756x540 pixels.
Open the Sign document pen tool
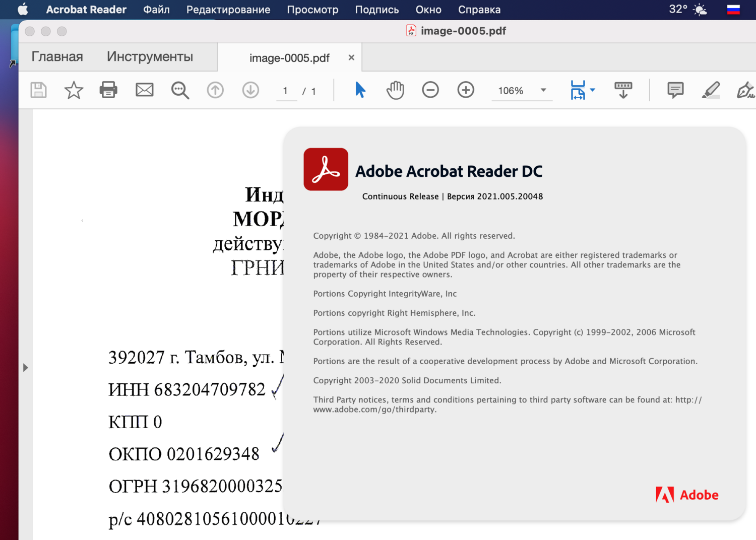746,90
